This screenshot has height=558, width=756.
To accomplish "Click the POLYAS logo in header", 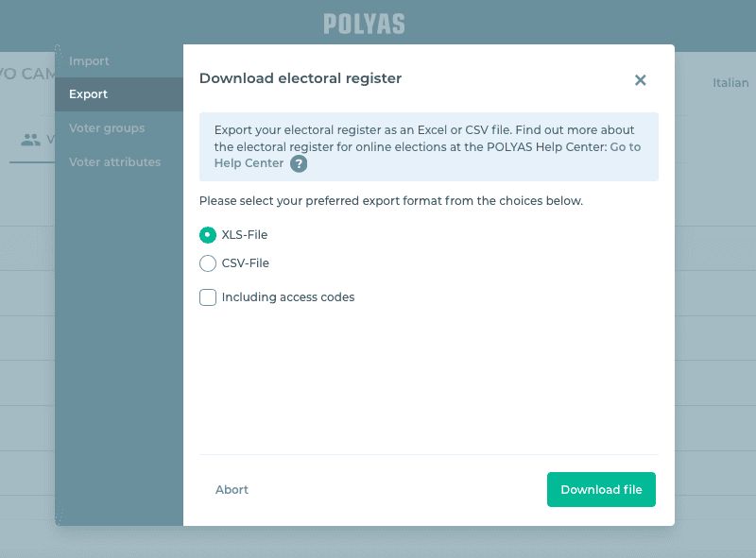I will click(364, 24).
